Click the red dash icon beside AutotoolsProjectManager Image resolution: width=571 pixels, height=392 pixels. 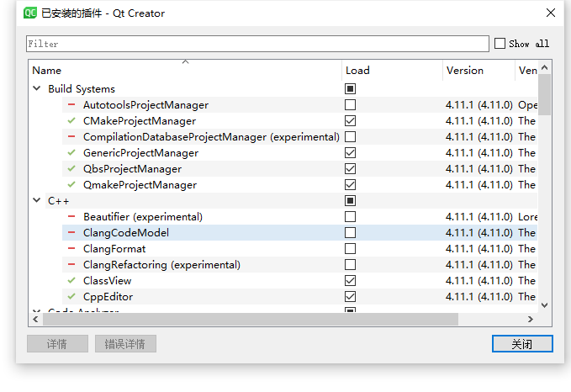(71, 105)
